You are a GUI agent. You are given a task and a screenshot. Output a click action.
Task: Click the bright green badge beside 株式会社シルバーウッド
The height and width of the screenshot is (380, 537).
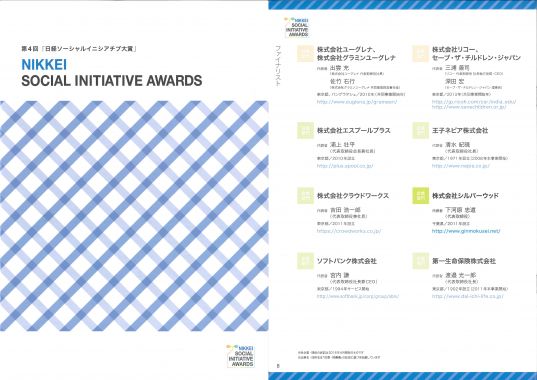click(x=420, y=195)
